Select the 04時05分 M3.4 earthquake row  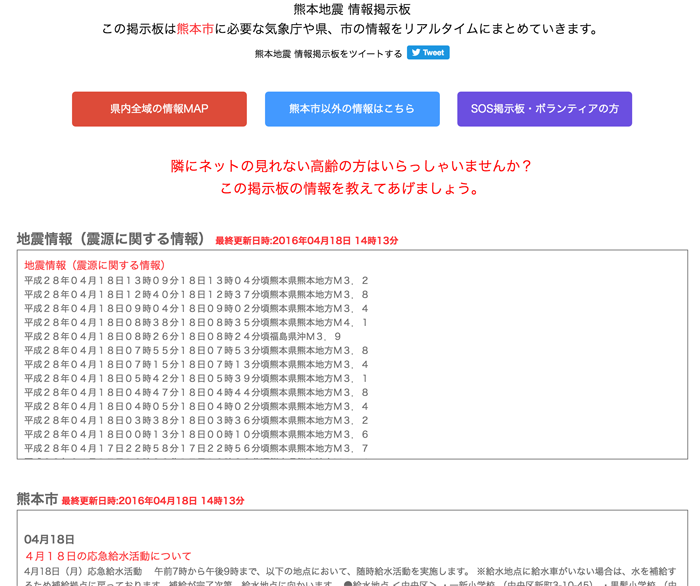click(196, 407)
